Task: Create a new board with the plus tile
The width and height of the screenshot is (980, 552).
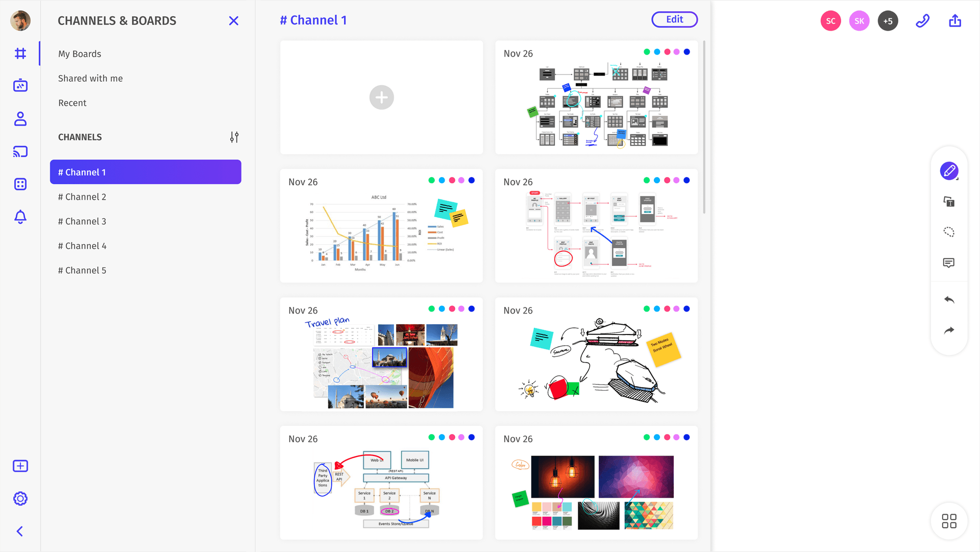Action: pyautogui.click(x=381, y=97)
